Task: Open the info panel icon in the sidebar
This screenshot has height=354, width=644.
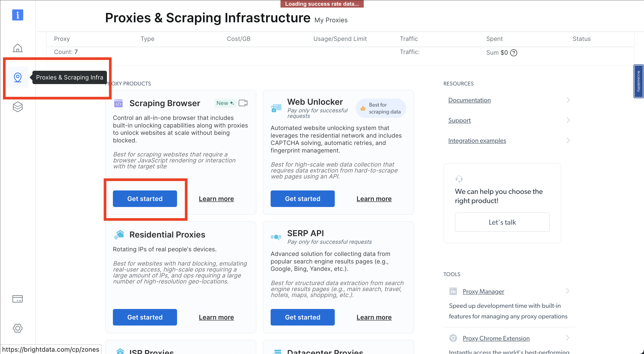Action: tap(17, 15)
